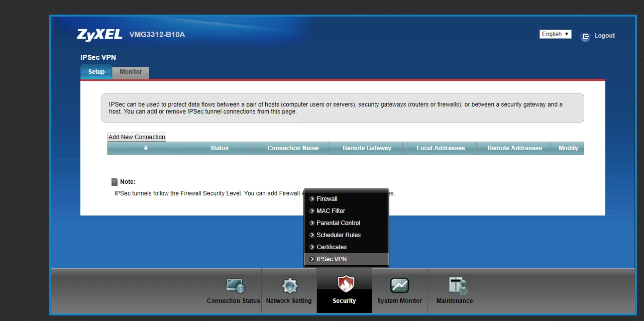Click the Remote Gateway column header
The height and width of the screenshot is (321, 644).
366,148
